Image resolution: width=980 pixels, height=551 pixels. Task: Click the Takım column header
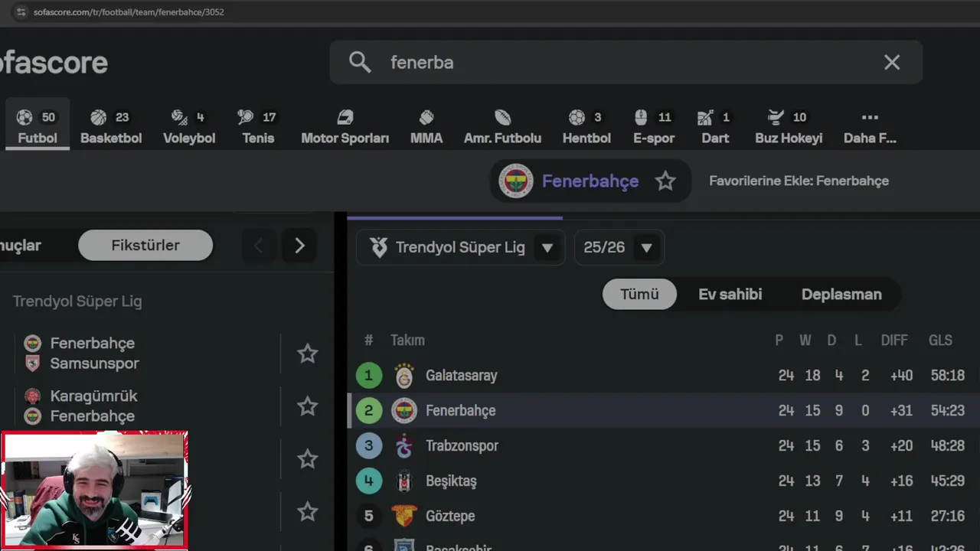(407, 341)
